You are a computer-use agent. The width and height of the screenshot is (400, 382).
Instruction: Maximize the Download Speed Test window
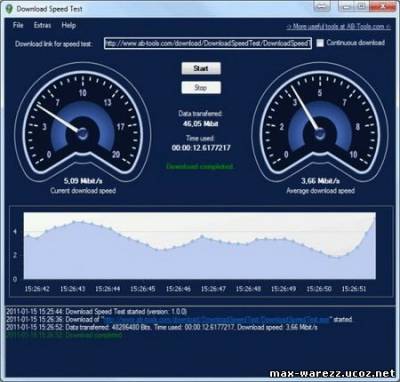tap(361, 6)
